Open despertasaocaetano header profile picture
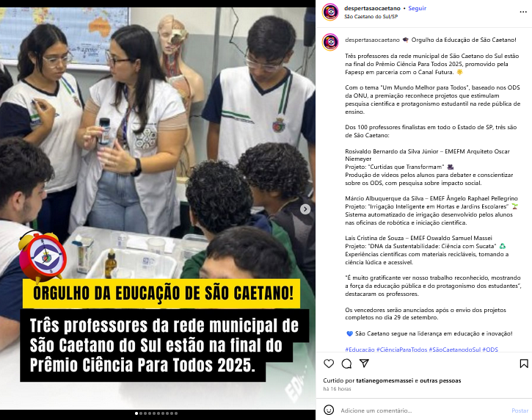 [x=330, y=12]
